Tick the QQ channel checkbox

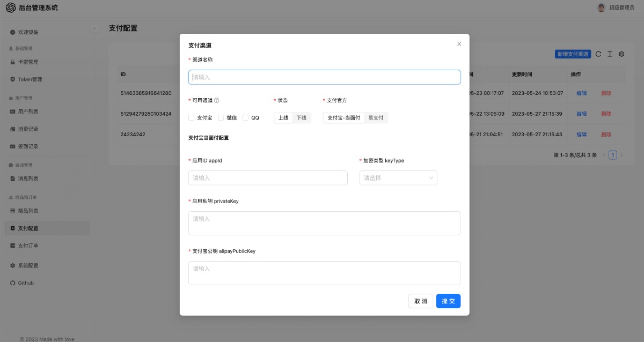coord(246,118)
